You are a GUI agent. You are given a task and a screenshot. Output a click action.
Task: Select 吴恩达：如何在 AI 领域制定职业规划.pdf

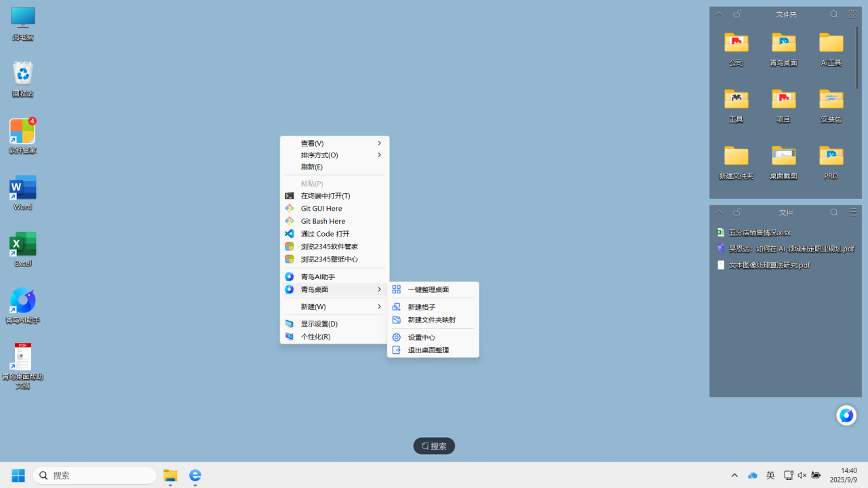point(786,249)
